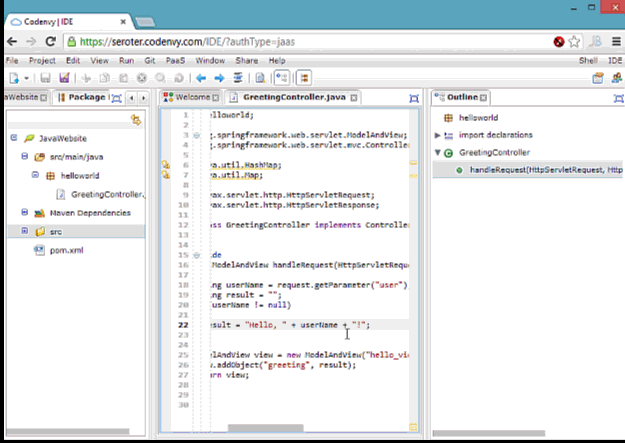
Task: Maximize the Package explorer panel
Action: [x=116, y=98]
